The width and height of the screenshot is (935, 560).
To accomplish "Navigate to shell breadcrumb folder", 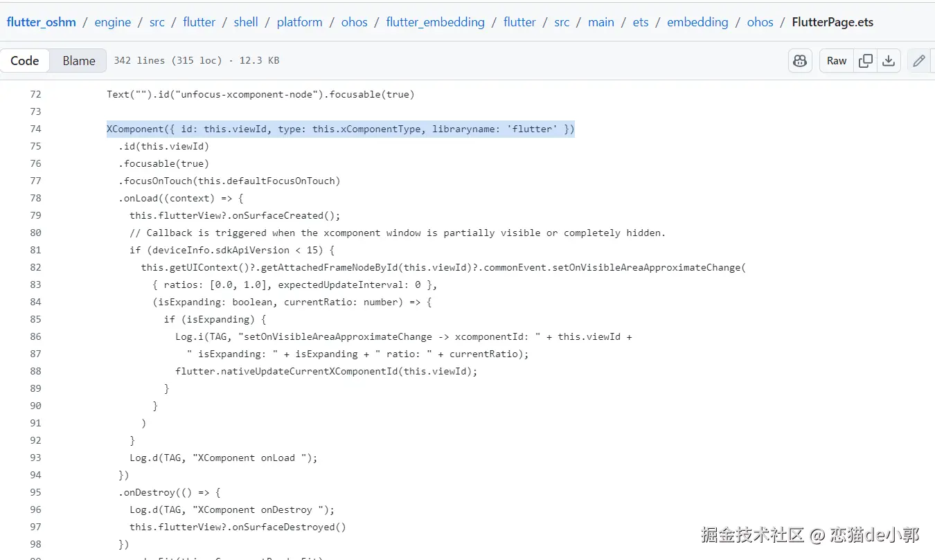I will [246, 22].
